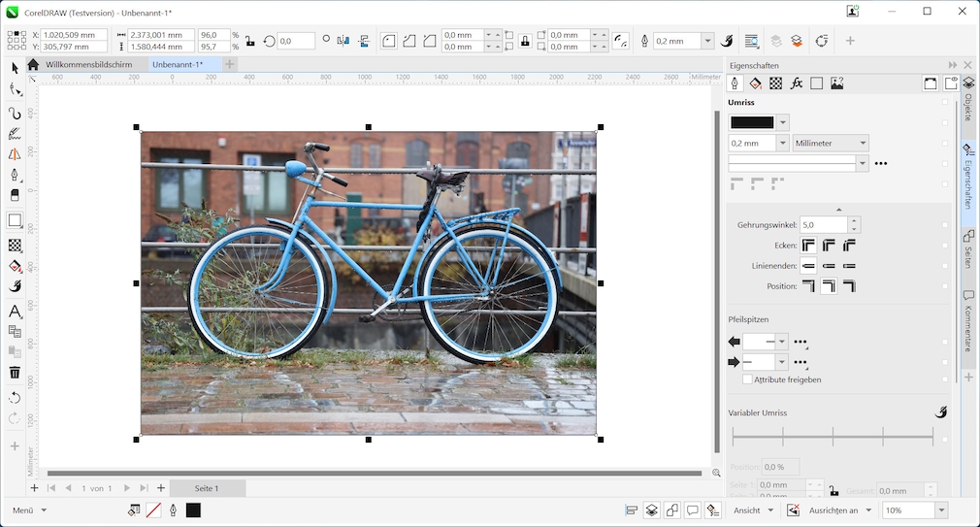Open outline width dropdown in property bar

coord(707,41)
